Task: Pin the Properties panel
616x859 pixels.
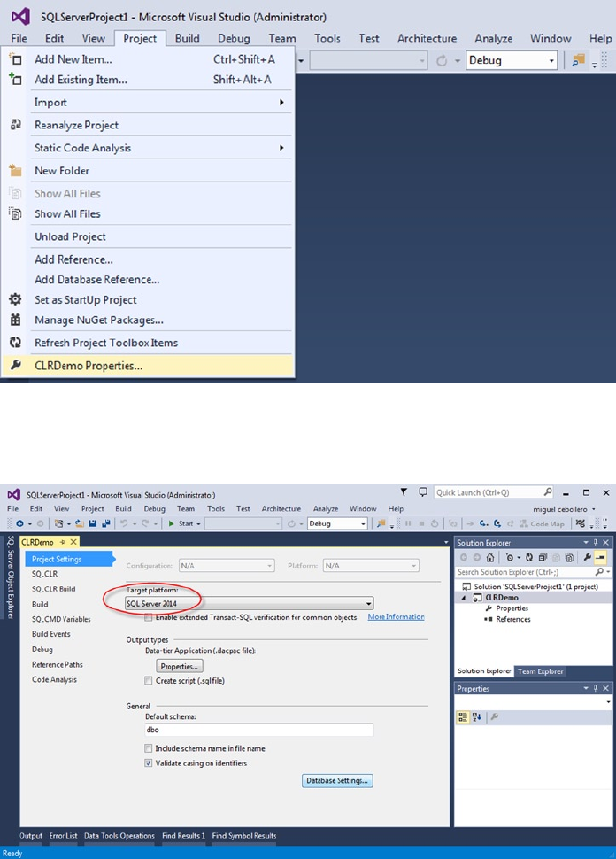Action: tap(596, 689)
